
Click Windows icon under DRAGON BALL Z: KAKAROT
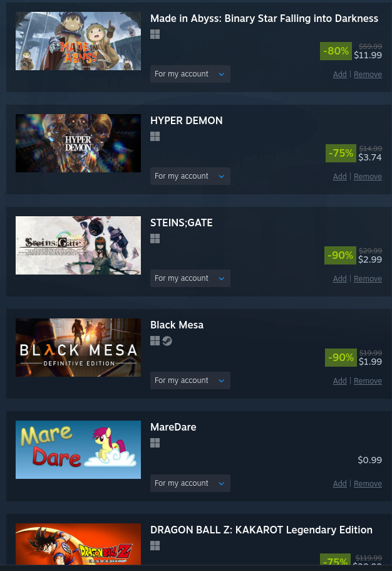155,545
